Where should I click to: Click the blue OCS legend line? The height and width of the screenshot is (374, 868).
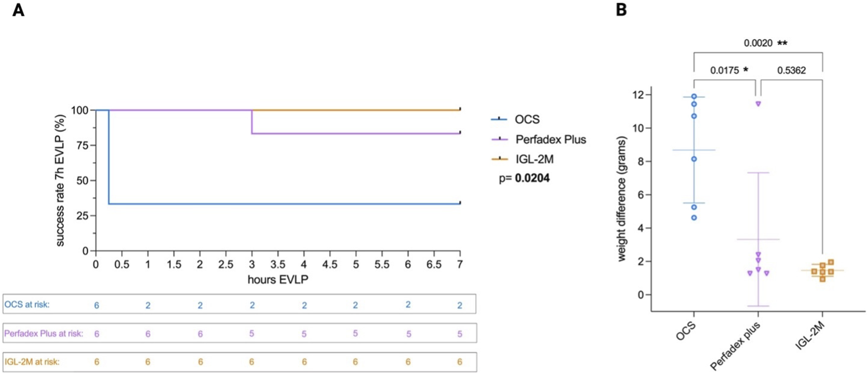point(499,119)
